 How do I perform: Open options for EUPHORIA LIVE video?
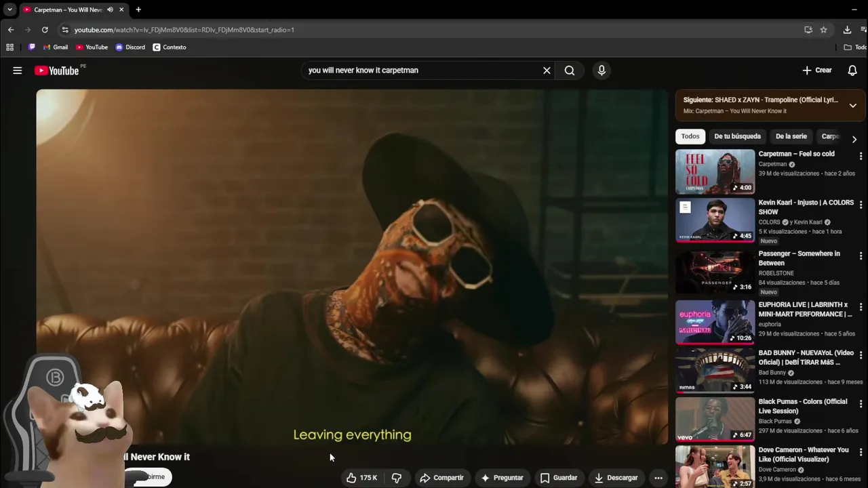[861, 307]
